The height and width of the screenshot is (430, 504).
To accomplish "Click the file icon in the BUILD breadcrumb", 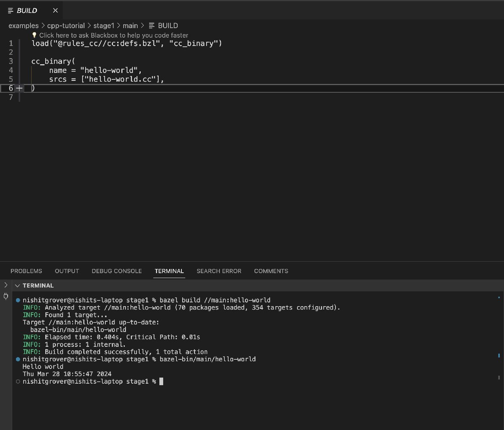I will (x=152, y=26).
